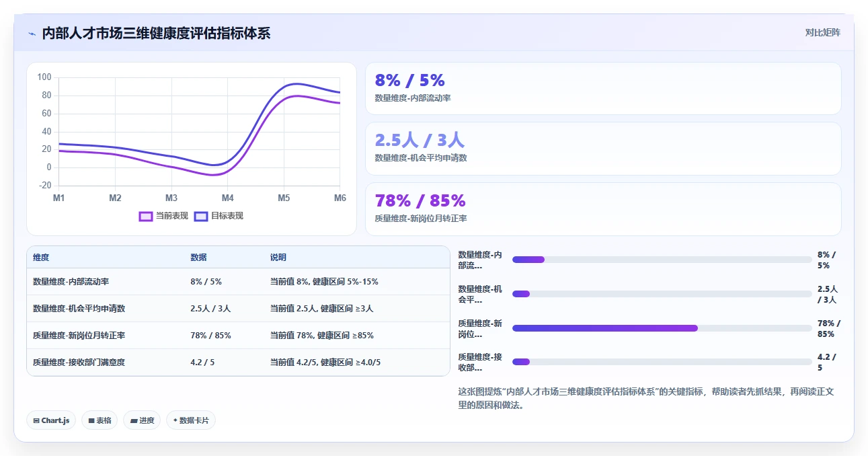Click the 说明 column header
This screenshot has height=456, width=868.
(x=278, y=258)
